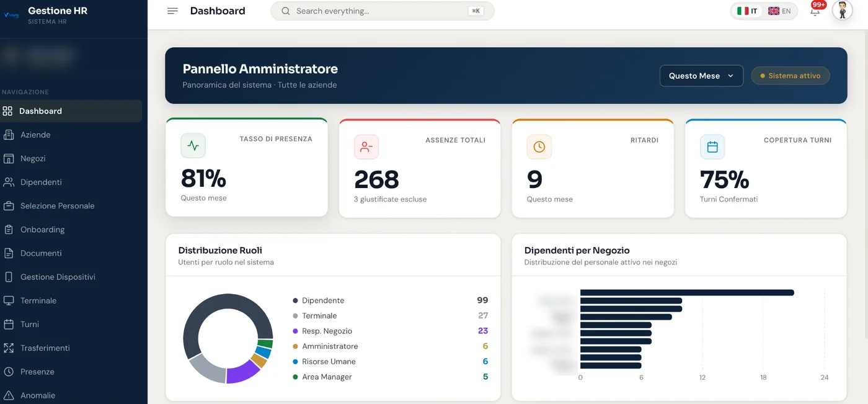Click the 81% presence rate value
The width and height of the screenshot is (868, 404).
click(x=203, y=179)
